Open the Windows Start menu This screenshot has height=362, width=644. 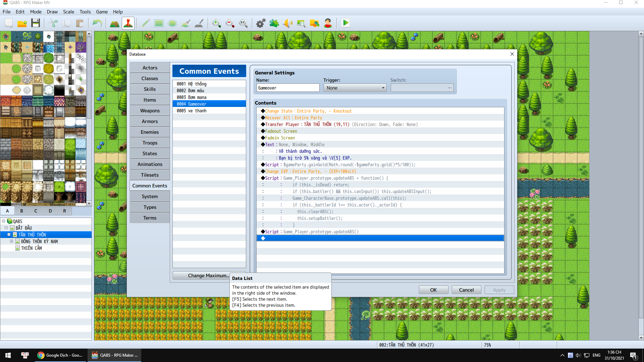(8, 355)
